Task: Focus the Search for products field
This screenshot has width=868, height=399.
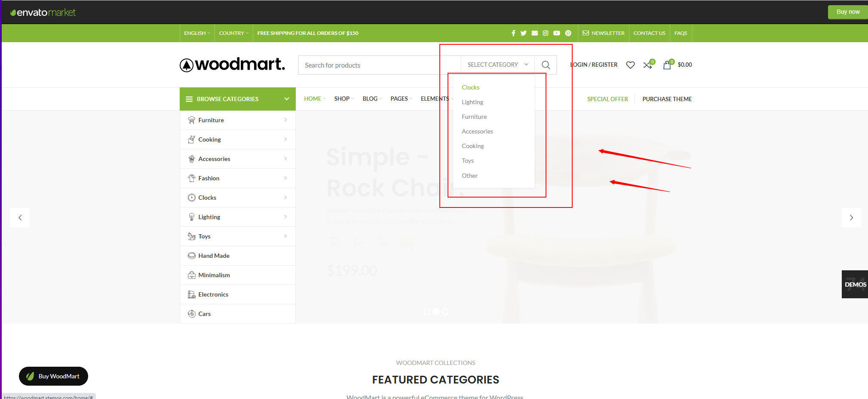Action: pyautogui.click(x=380, y=65)
